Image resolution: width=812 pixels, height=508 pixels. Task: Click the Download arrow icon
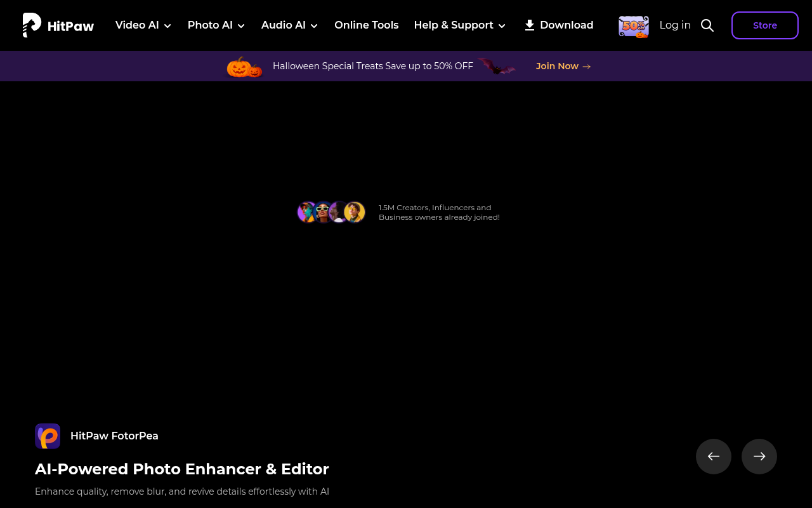pos(529,25)
